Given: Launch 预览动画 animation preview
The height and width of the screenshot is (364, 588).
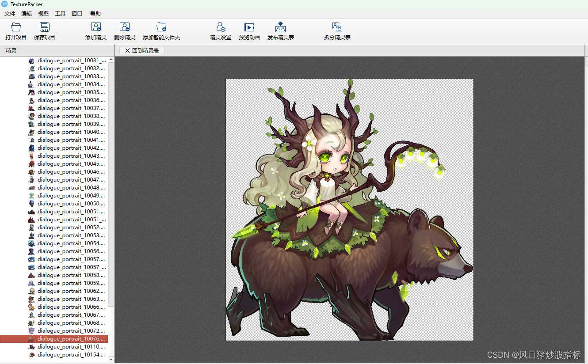Looking at the screenshot, I should 249,31.
